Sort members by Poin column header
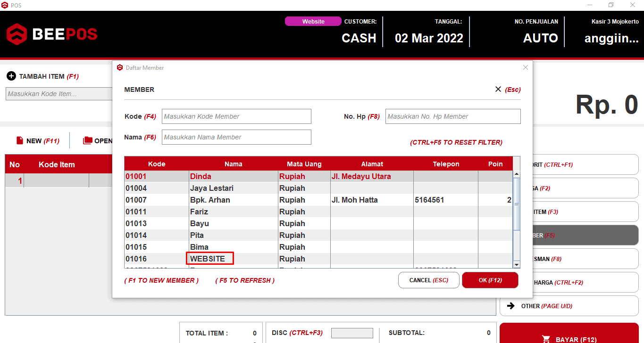The image size is (644, 343). 495,164
